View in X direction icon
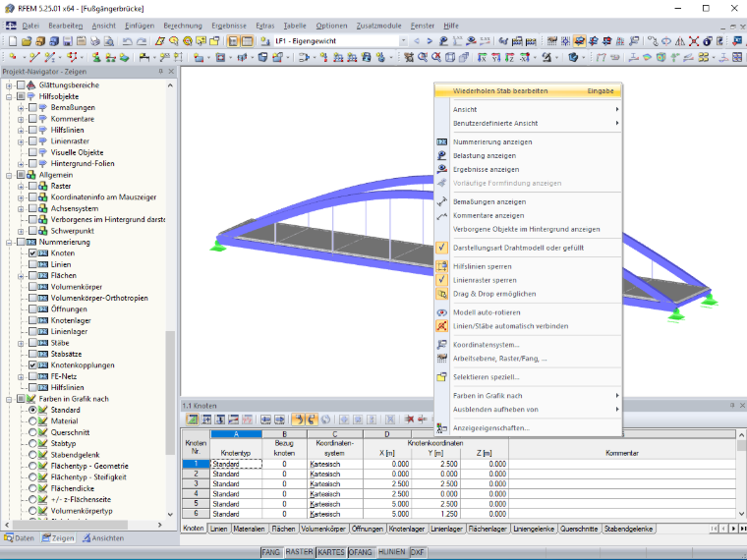This screenshot has height=560, width=747. [x=483, y=58]
